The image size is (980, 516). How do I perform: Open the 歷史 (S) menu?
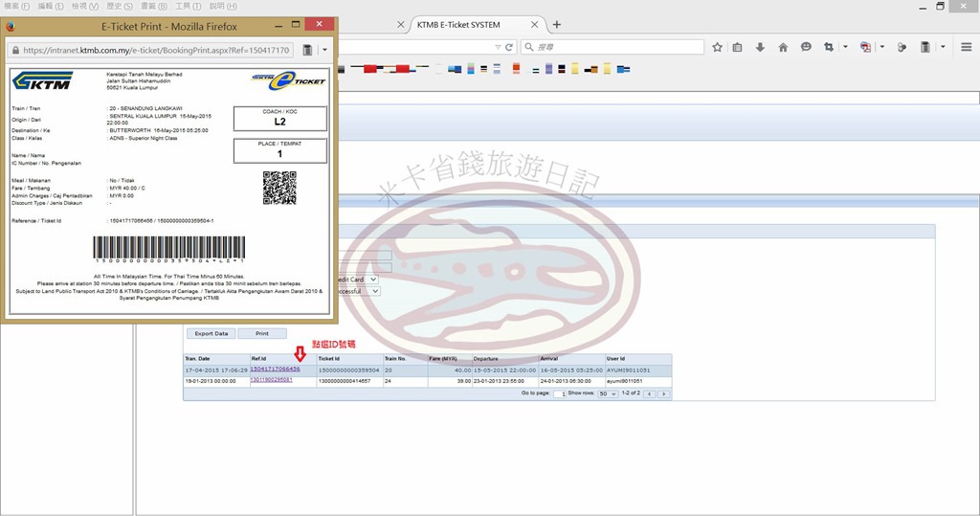click(x=120, y=7)
